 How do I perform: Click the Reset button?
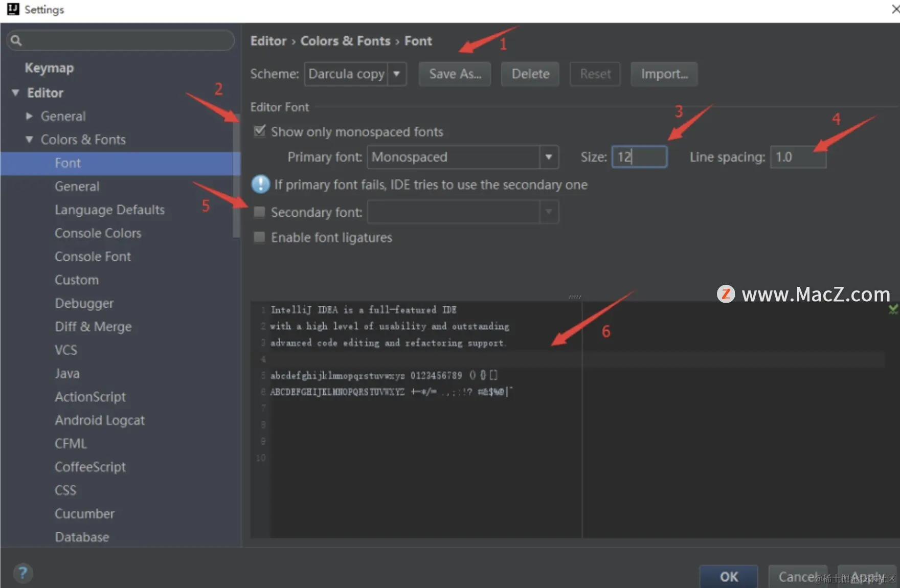point(595,74)
